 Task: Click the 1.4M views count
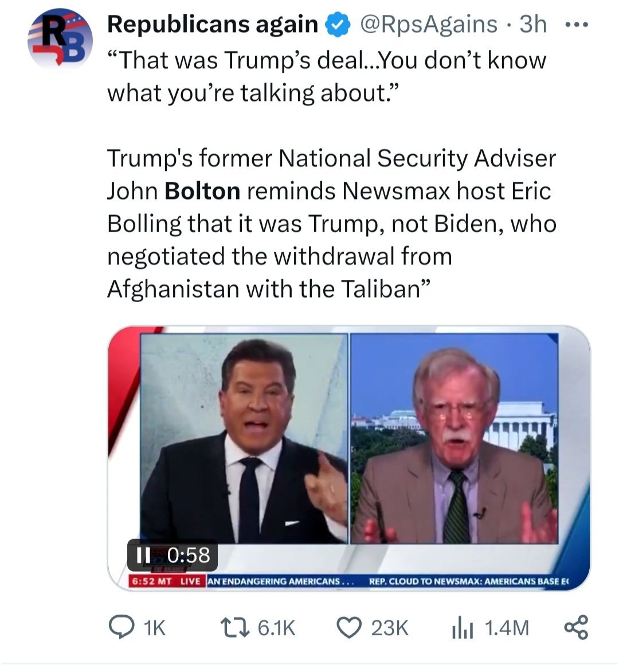pos(507,628)
